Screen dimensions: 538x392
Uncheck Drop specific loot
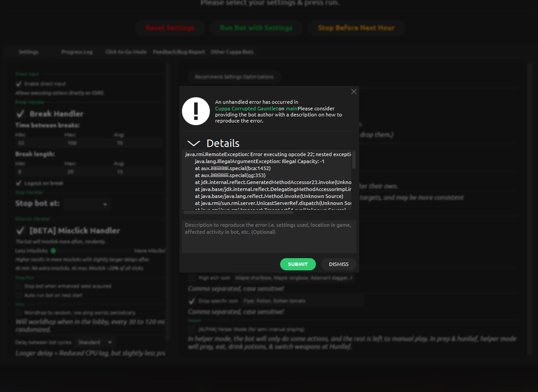point(192,301)
